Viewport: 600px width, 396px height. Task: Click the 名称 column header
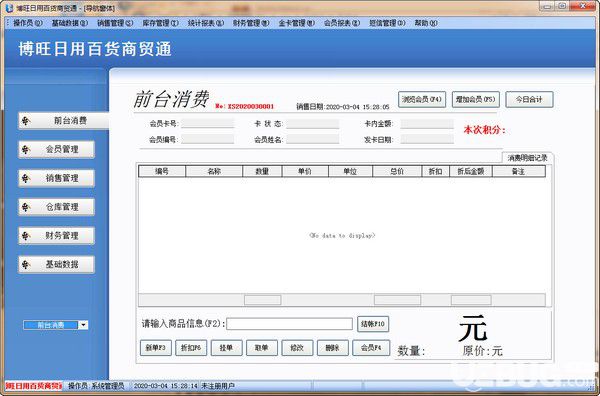(214, 171)
